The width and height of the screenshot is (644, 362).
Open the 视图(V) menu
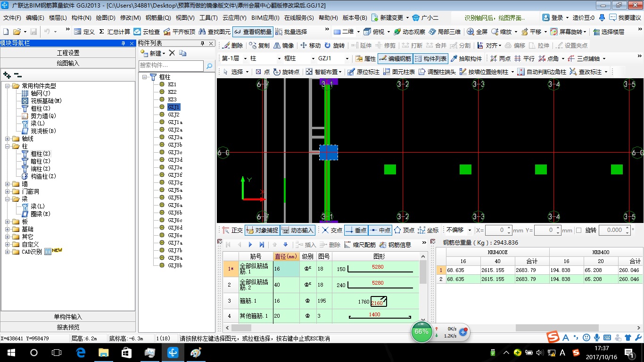pos(185,18)
